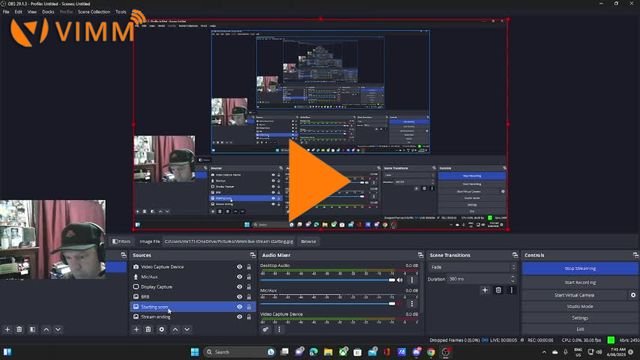Screen dimensions: 640x360
Task: Click the Browse button for image file
Action: [308, 242]
